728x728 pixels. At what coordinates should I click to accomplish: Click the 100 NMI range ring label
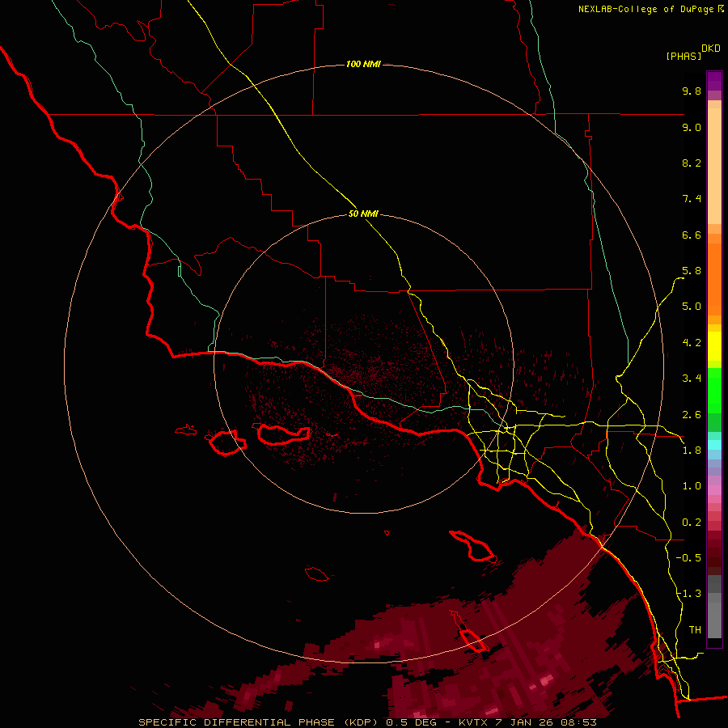click(363, 64)
